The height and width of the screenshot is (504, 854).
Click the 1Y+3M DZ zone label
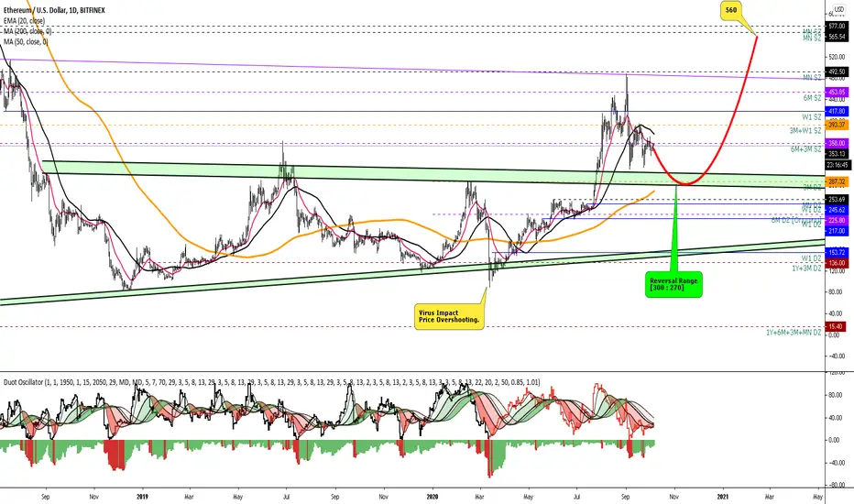pos(806,268)
